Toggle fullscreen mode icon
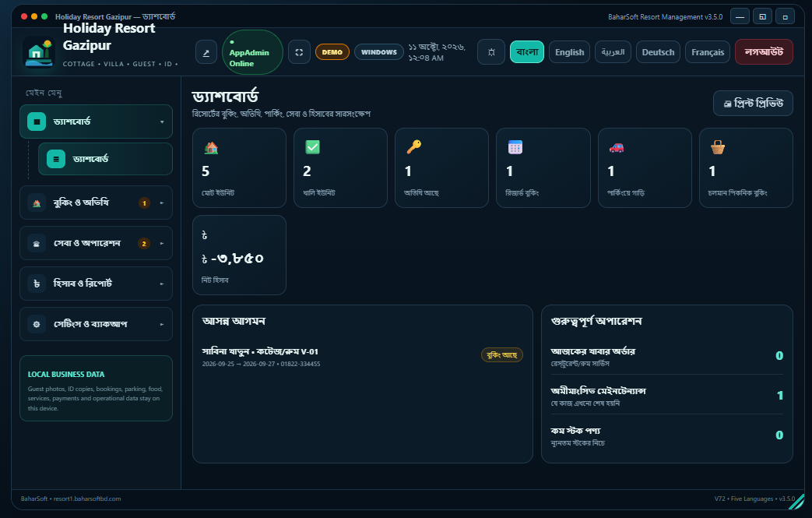Screen dimensions: 812x518 (299, 52)
